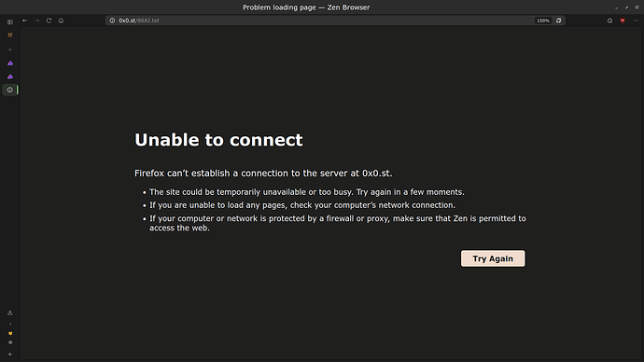
Task: Open the orange cat pinned tab
Action: coord(10,35)
